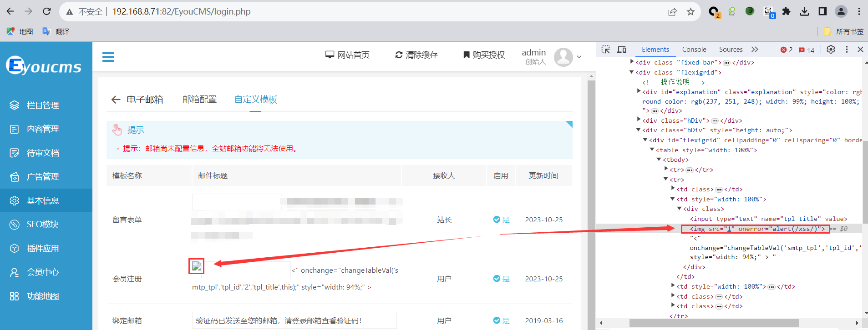868x330 pixels.
Task: Click 会员注册 title input field
Action: [x=246, y=270]
